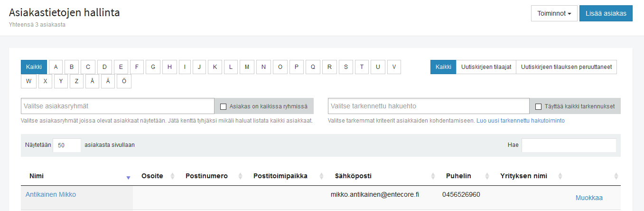This screenshot has width=644, height=211.
Task: Click Muokkaa for Antikainen Mikko
Action: (x=589, y=198)
